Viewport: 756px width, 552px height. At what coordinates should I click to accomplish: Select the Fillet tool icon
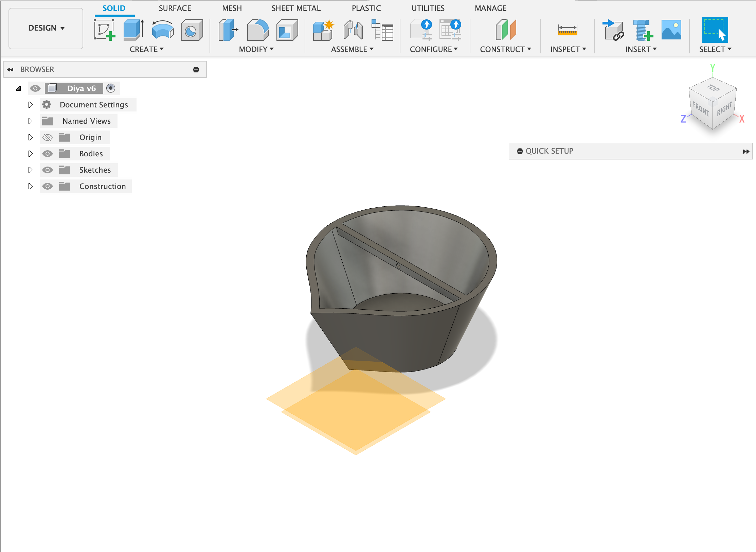click(x=257, y=30)
